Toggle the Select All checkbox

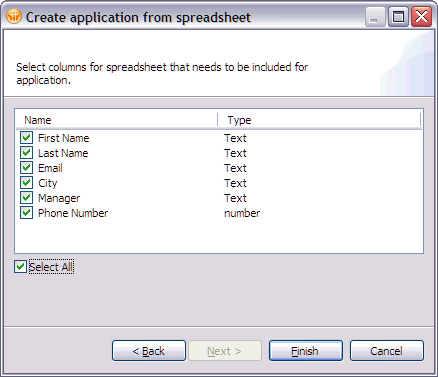click(20, 267)
